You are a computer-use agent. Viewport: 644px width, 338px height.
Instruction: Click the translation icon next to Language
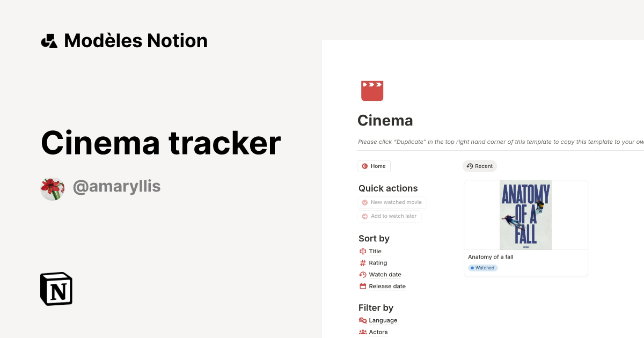(362, 320)
